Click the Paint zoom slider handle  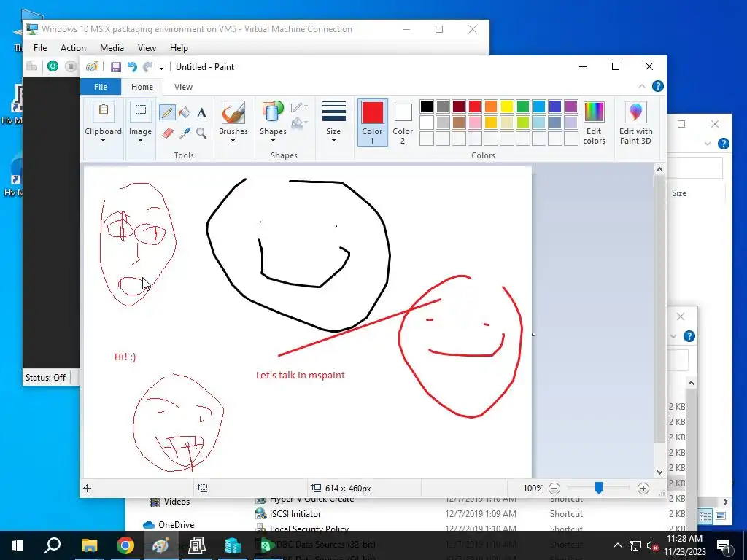click(598, 488)
